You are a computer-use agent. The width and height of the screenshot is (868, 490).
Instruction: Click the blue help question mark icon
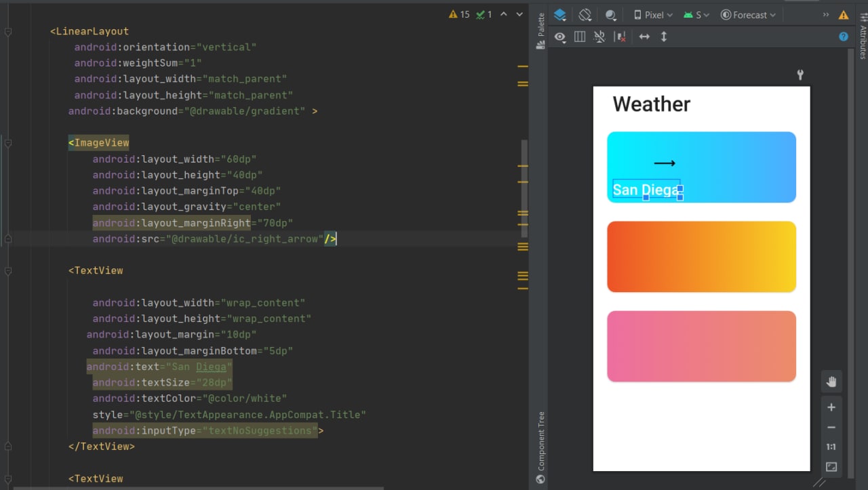click(x=844, y=37)
